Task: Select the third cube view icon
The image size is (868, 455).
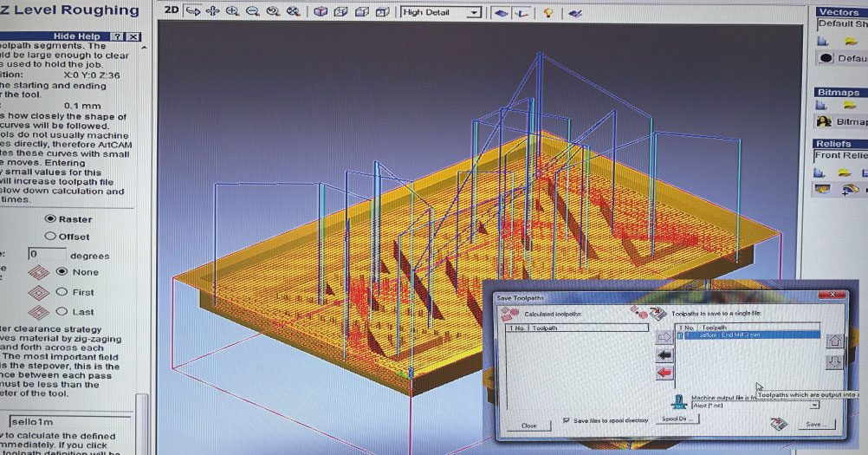Action: [361, 11]
